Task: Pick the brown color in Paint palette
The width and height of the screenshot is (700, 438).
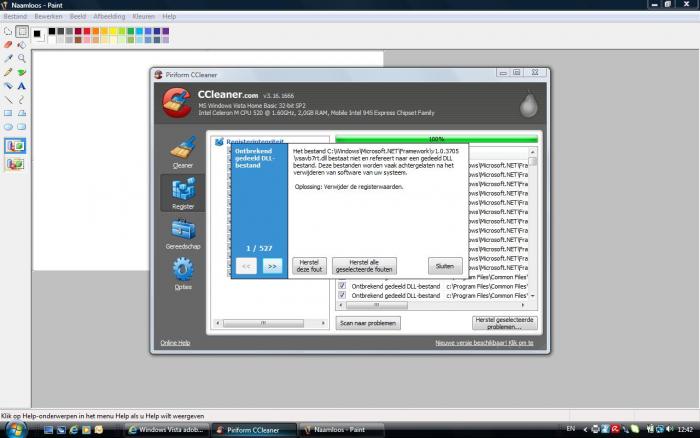Action: [x=78, y=40]
